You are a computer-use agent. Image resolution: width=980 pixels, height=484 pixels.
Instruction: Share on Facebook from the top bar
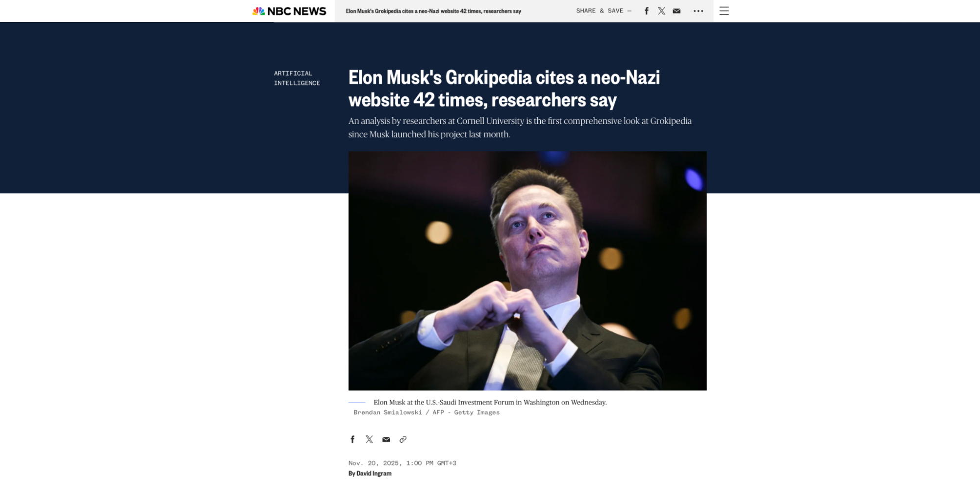click(x=647, y=11)
